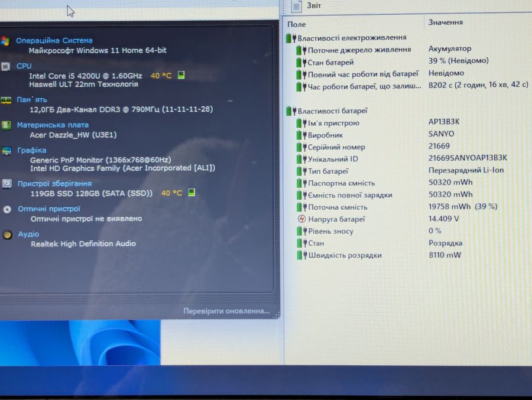Screen dimensions: 532x400
Task: Select Властивості батареї group row
Action: [x=327, y=111]
